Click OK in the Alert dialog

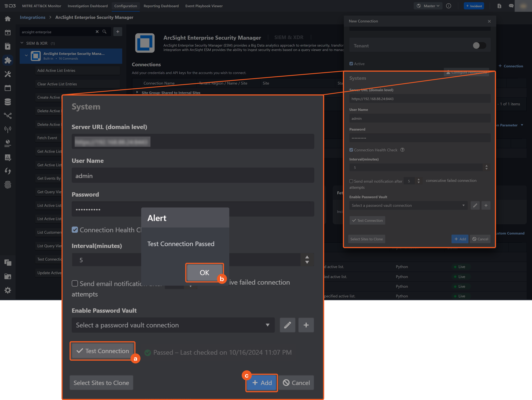tap(204, 272)
